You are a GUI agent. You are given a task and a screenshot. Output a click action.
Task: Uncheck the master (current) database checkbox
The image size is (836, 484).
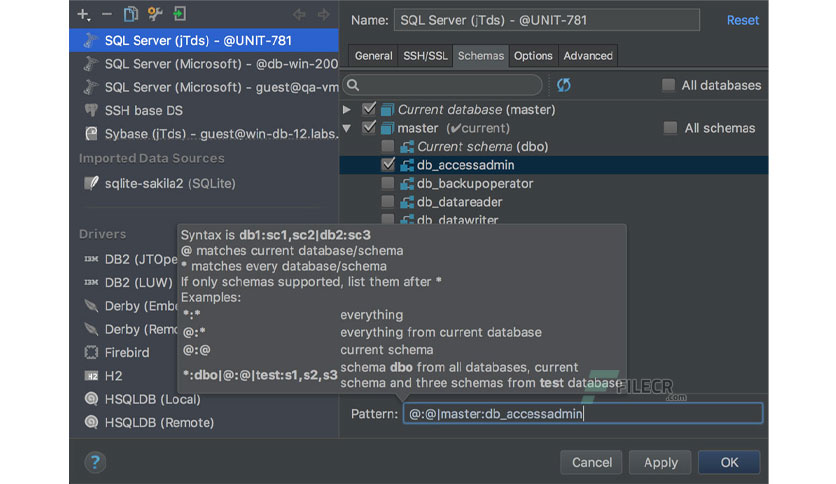pos(368,128)
